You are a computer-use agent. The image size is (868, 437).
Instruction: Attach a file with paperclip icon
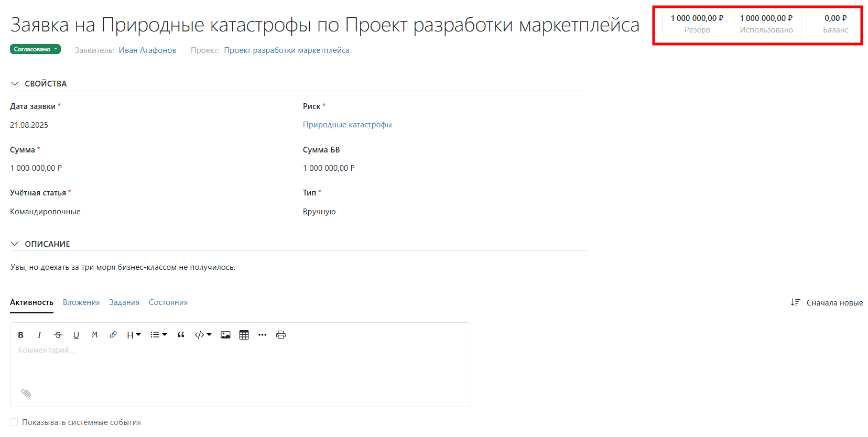pos(26,393)
